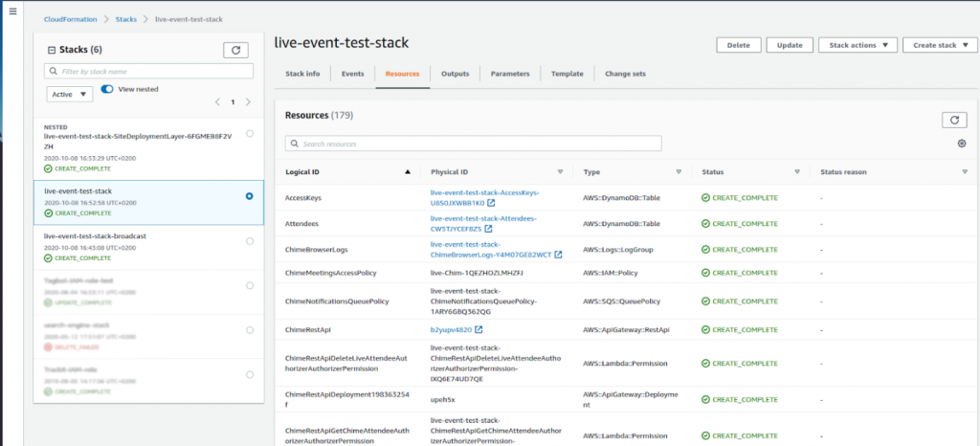Viewport: 980px width, 446px height.
Task: Open external link icon for ChimeBrowserLogs
Action: [558, 255]
